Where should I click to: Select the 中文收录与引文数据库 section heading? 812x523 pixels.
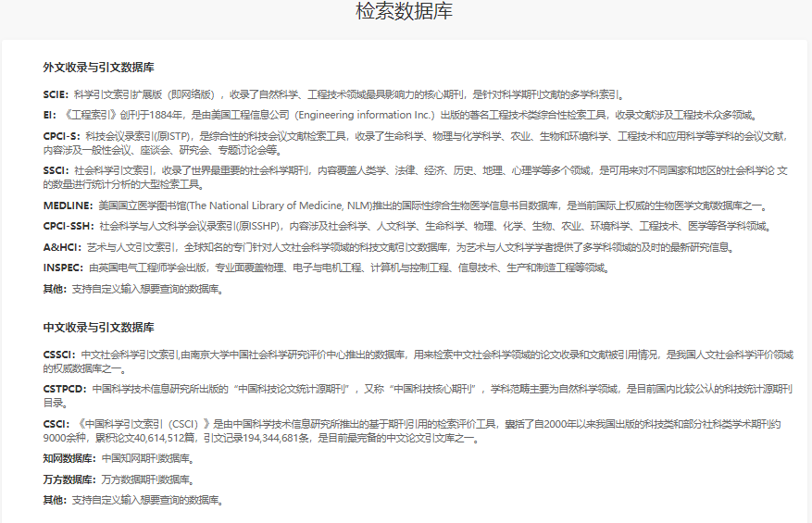tap(98, 328)
